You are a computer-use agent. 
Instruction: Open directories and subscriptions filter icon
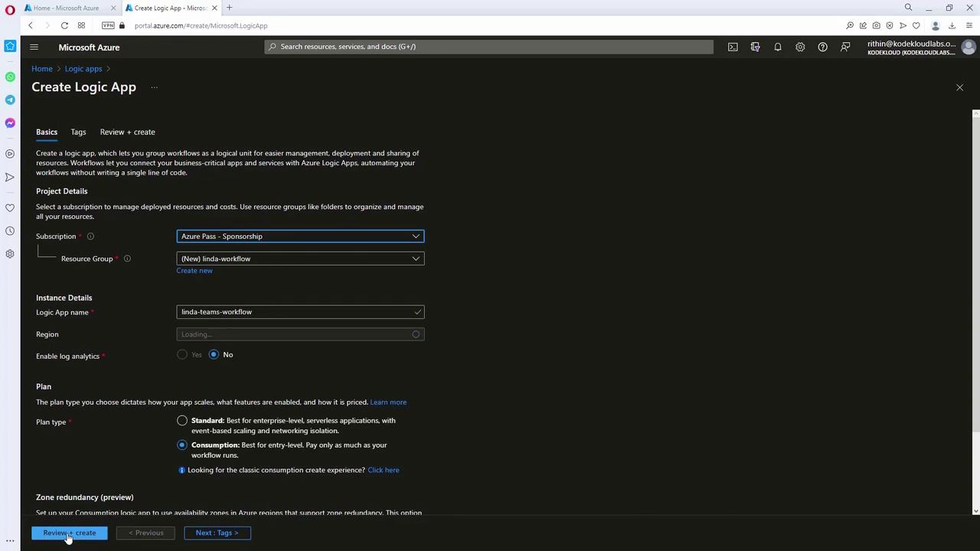point(755,47)
